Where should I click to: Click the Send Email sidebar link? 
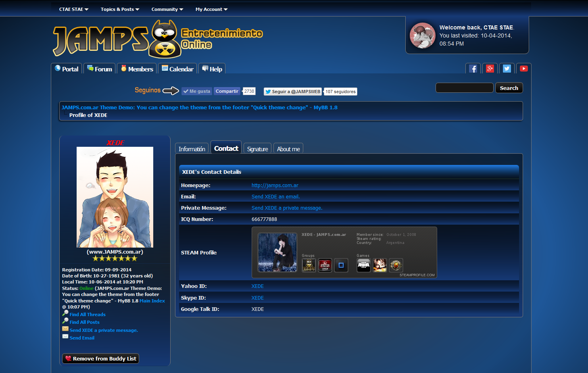click(82, 338)
